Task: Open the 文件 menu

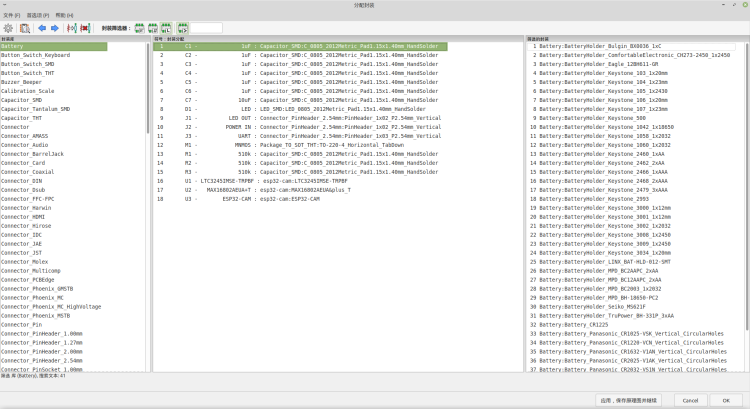Action: click(x=11, y=15)
